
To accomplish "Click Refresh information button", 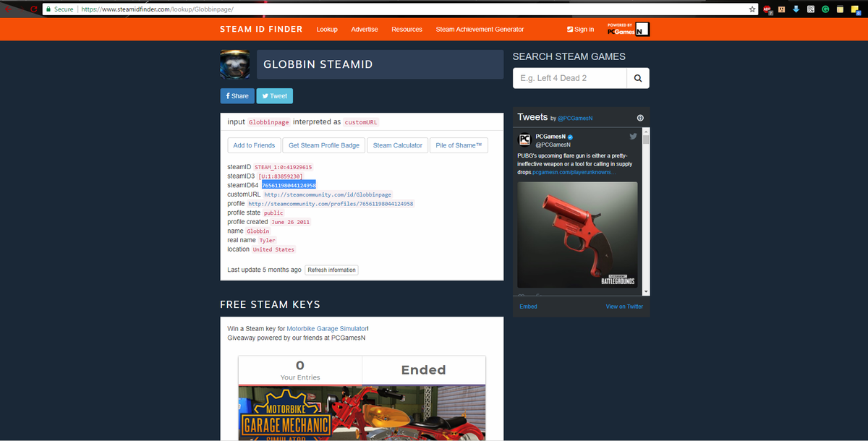I will [331, 269].
